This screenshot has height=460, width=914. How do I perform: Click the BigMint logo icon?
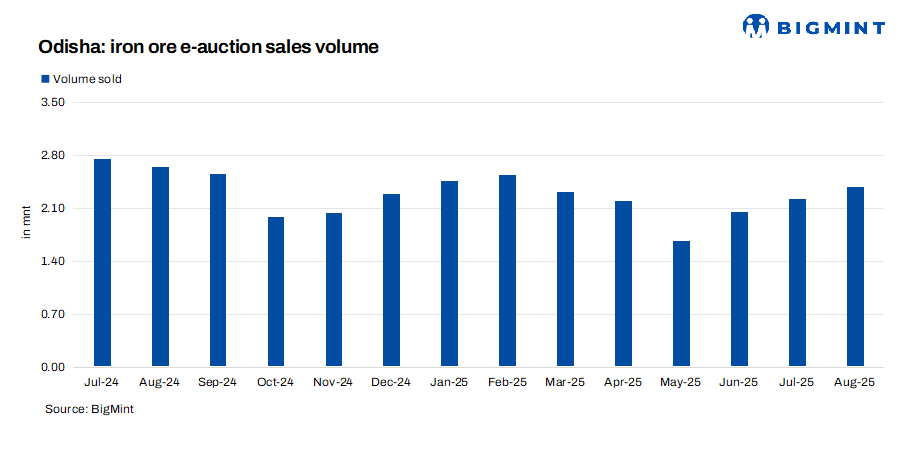point(756,26)
